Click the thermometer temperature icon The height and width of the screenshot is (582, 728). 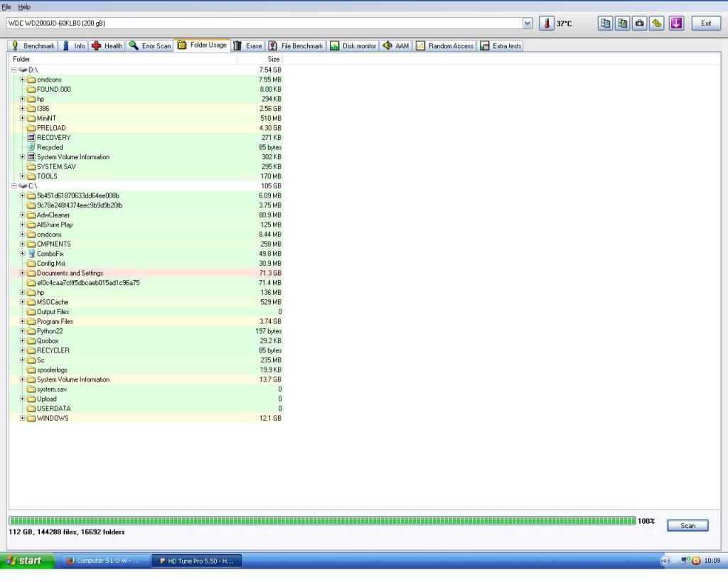click(x=547, y=23)
